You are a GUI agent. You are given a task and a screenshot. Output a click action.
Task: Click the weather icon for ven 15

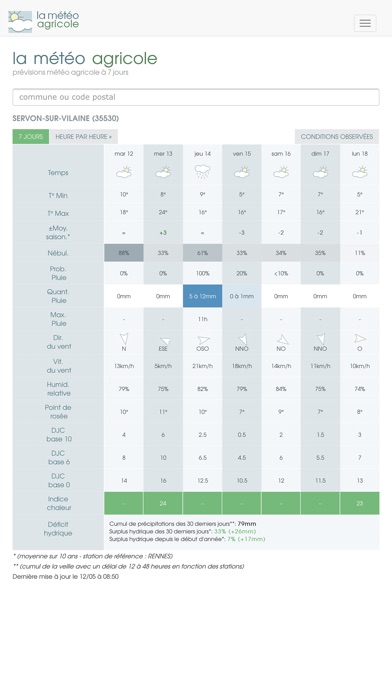(x=242, y=172)
